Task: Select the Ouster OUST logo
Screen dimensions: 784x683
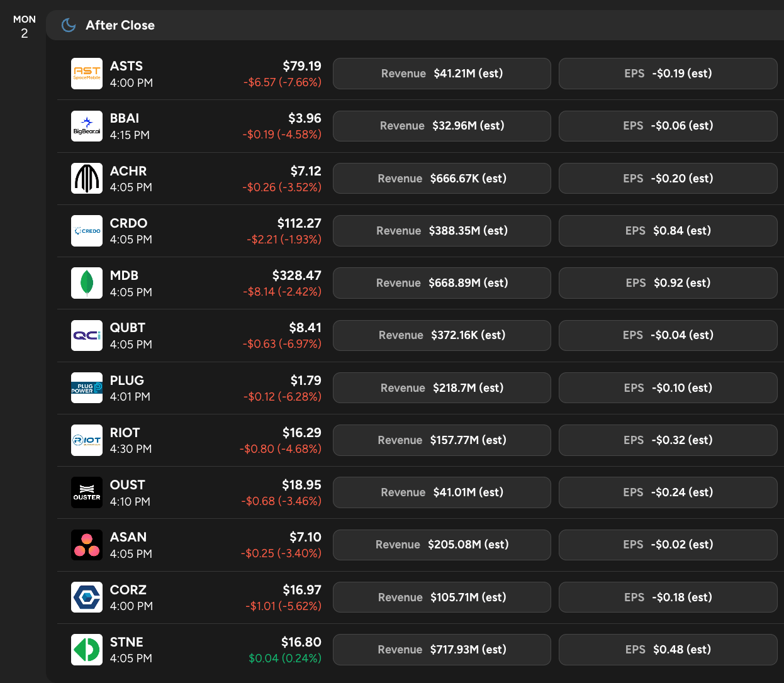Action: [87, 492]
